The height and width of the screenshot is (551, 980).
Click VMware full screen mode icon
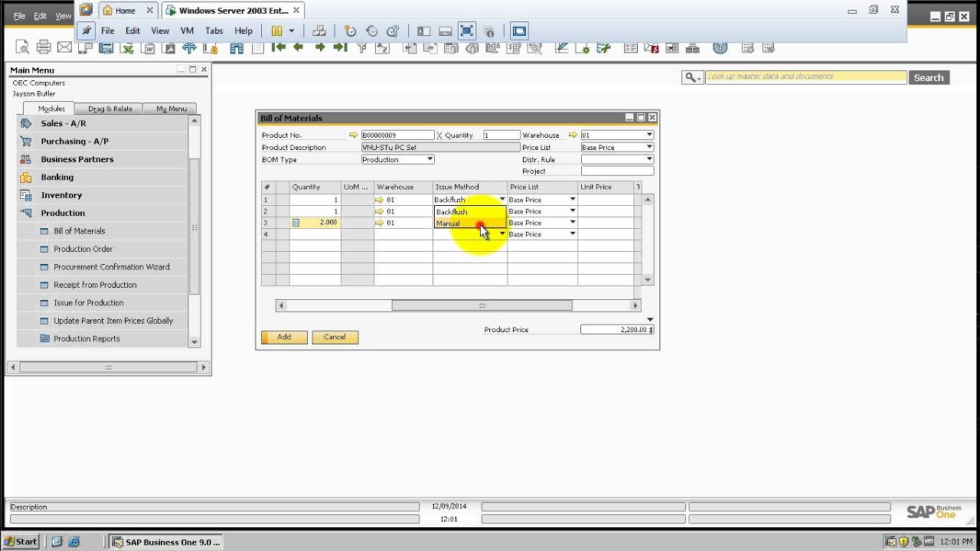pos(466,31)
